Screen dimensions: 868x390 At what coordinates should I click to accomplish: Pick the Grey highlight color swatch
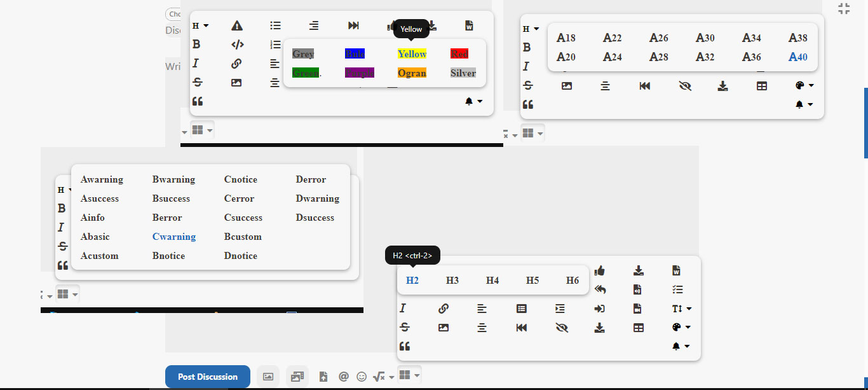pos(303,54)
